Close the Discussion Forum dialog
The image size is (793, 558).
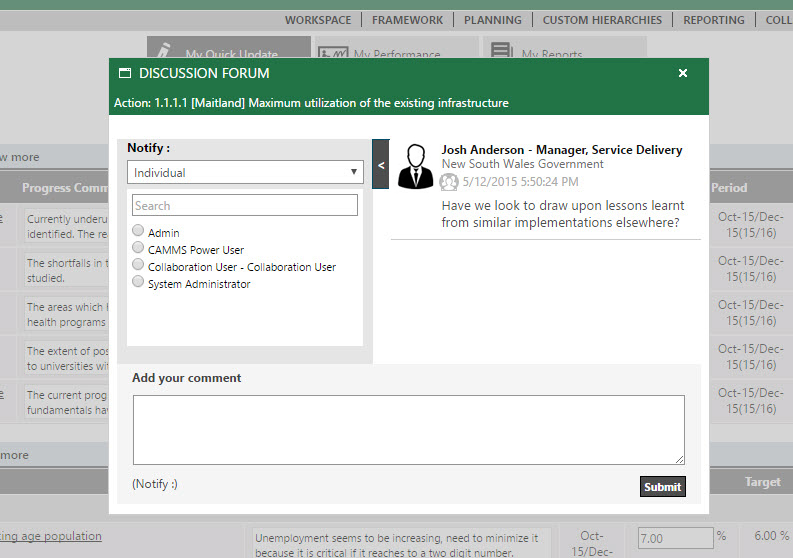click(683, 73)
